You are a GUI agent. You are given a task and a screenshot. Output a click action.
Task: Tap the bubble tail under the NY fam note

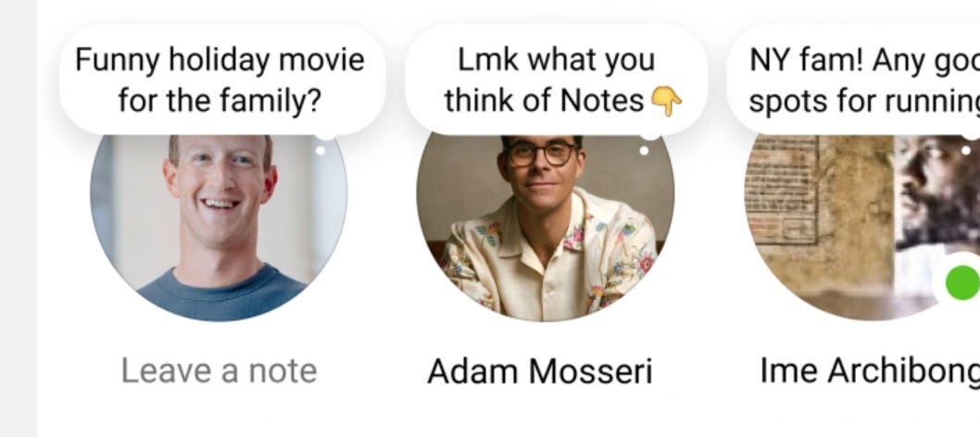971,133
